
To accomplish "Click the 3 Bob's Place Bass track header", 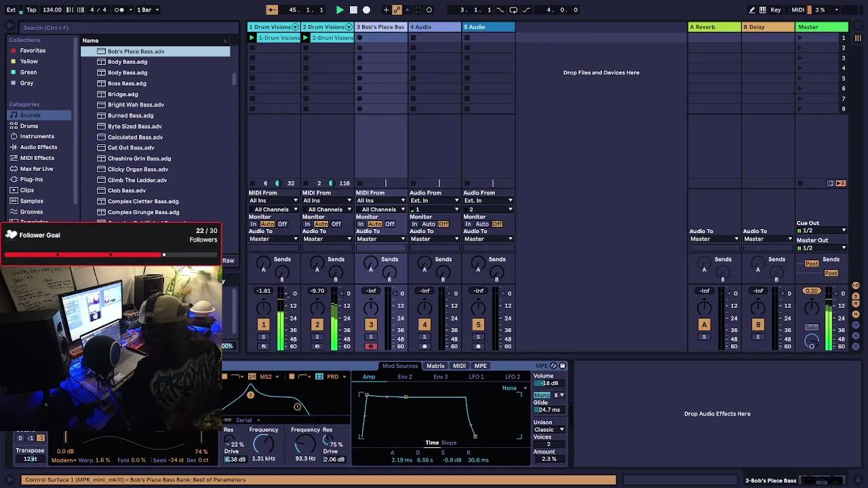I will pos(381,27).
